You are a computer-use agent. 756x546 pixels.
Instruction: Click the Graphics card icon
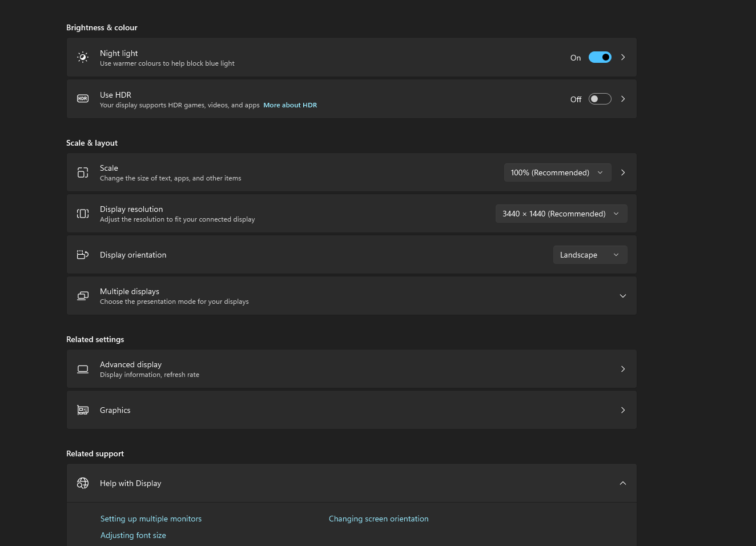point(83,410)
